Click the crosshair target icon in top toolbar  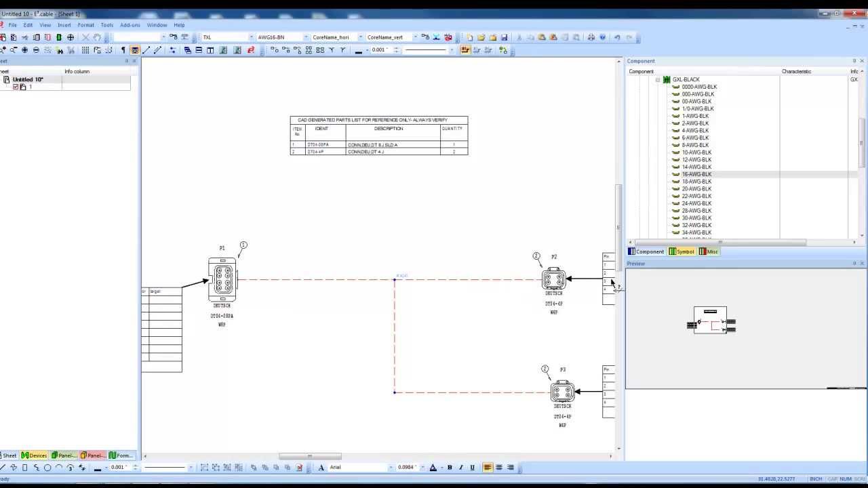coord(71,37)
